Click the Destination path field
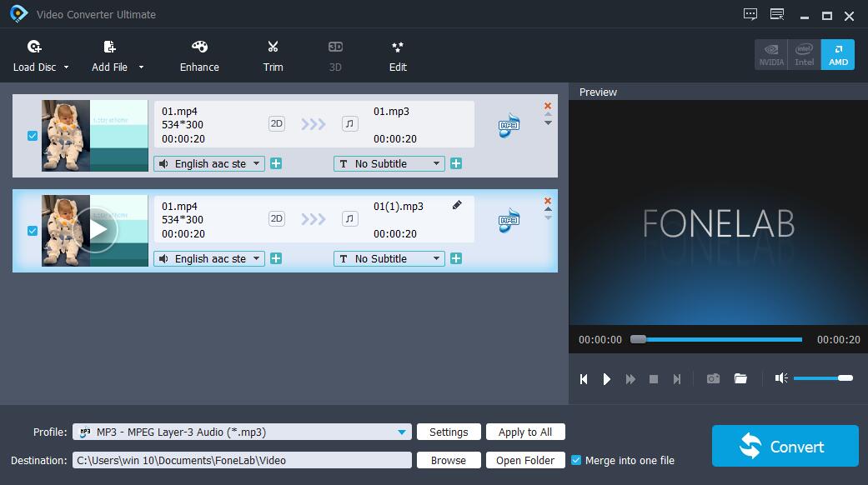Image resolution: width=868 pixels, height=485 pixels. coord(242,460)
